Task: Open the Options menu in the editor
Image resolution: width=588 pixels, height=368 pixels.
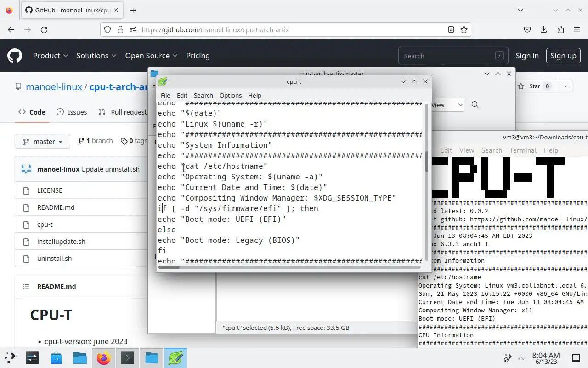Action: pos(231,95)
